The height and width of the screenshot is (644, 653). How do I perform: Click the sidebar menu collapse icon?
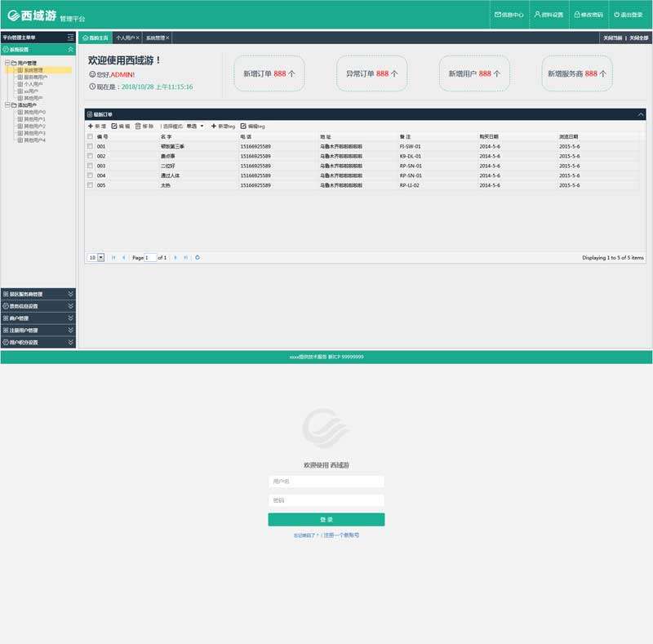pos(71,38)
